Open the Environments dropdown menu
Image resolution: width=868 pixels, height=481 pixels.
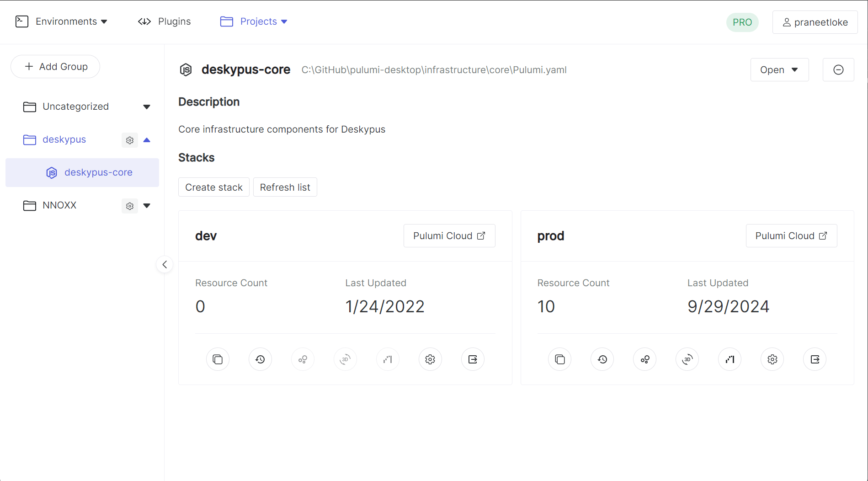[62, 21]
